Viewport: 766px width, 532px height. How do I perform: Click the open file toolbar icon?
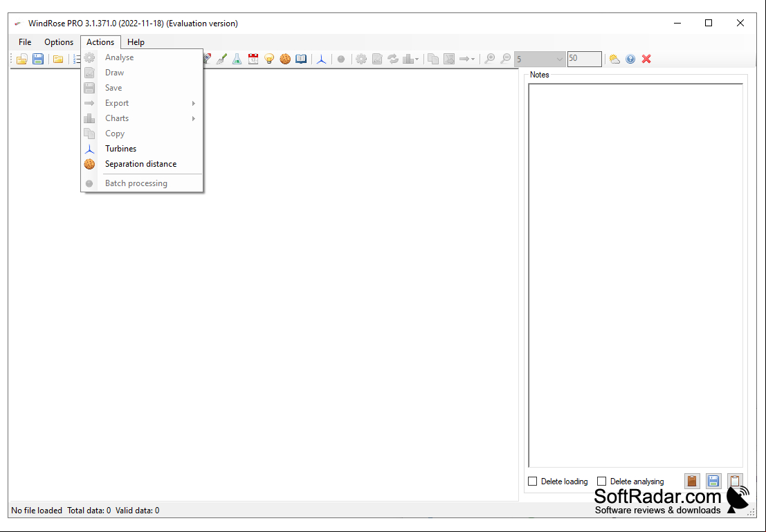click(x=21, y=59)
